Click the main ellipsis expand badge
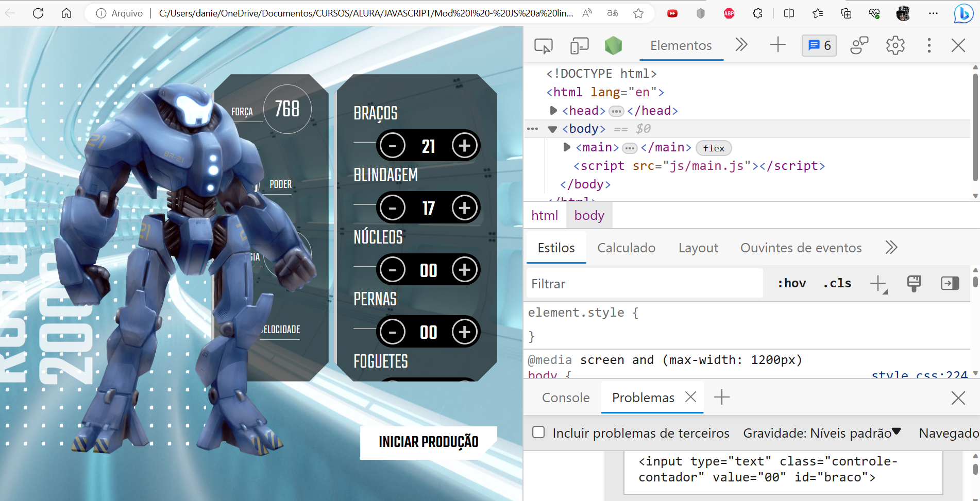The width and height of the screenshot is (980, 501). 630,148
